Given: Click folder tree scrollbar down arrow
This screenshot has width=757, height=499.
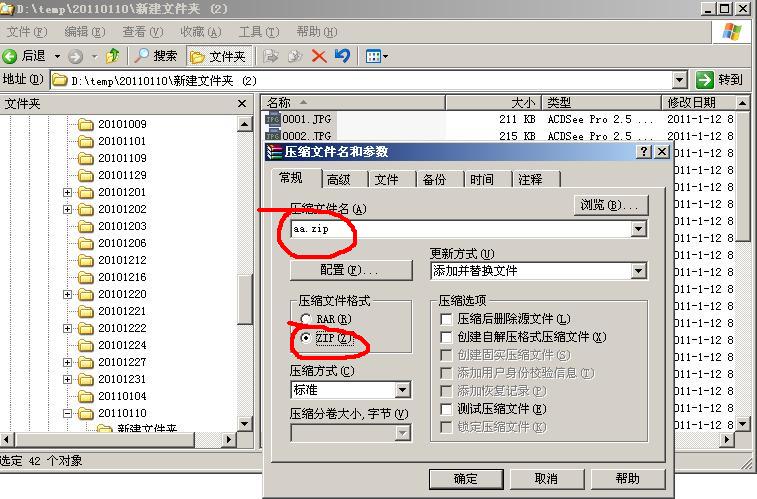Looking at the screenshot, I should click(x=245, y=424).
